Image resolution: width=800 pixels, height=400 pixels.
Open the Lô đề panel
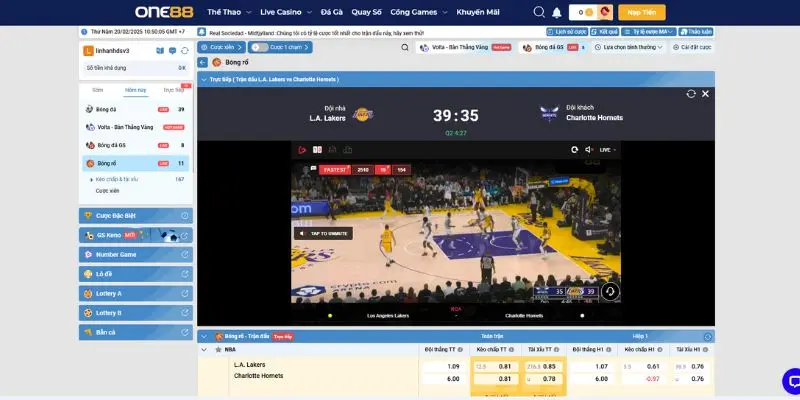[x=136, y=274]
